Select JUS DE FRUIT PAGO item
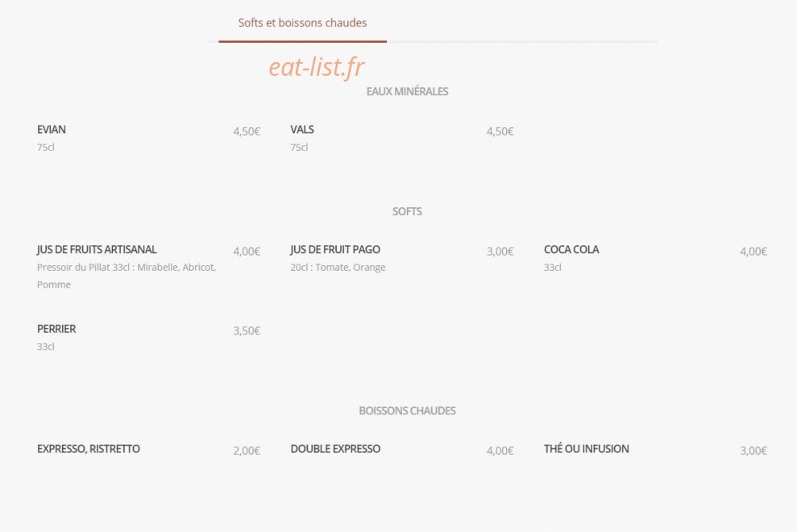 pos(335,250)
